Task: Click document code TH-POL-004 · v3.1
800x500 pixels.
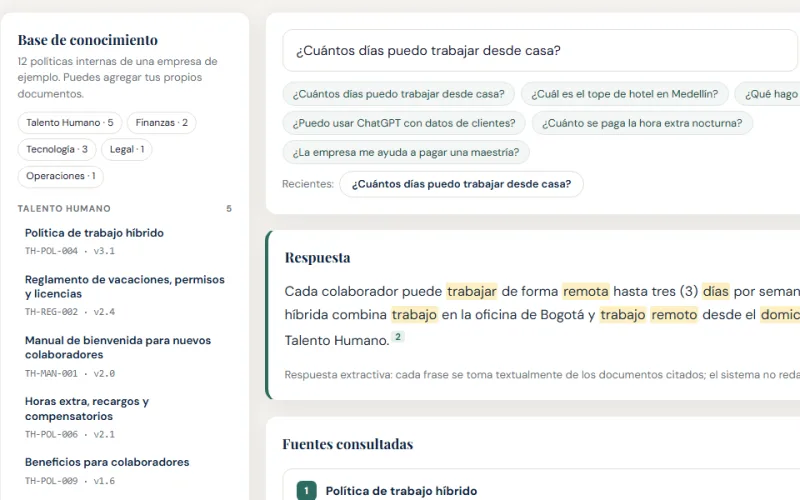Action: click(70, 251)
